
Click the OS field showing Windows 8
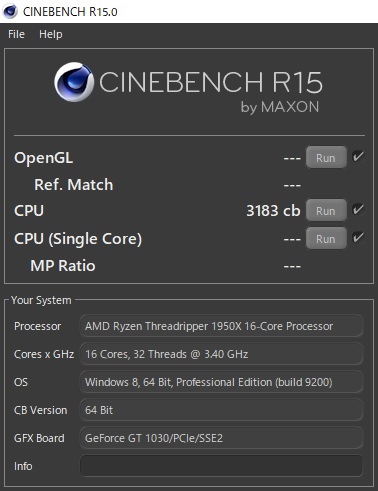point(221,382)
